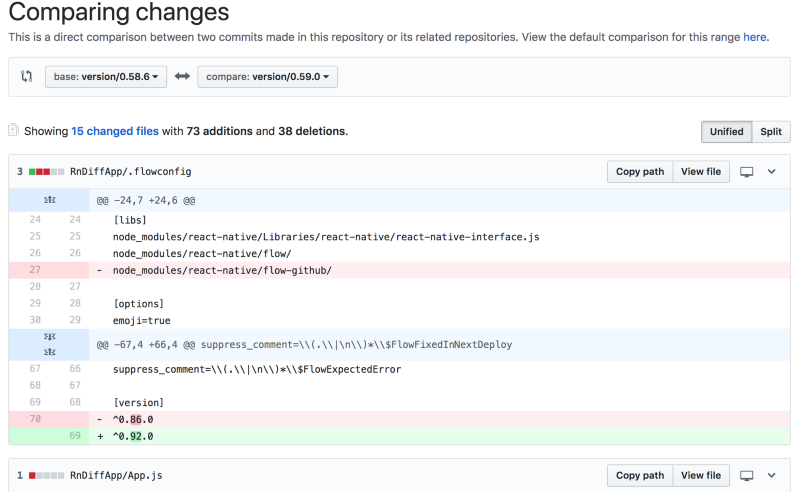Image resolution: width=800 pixels, height=492 pixels.
Task: Click Copy path for .flowconfig
Action: pos(639,172)
